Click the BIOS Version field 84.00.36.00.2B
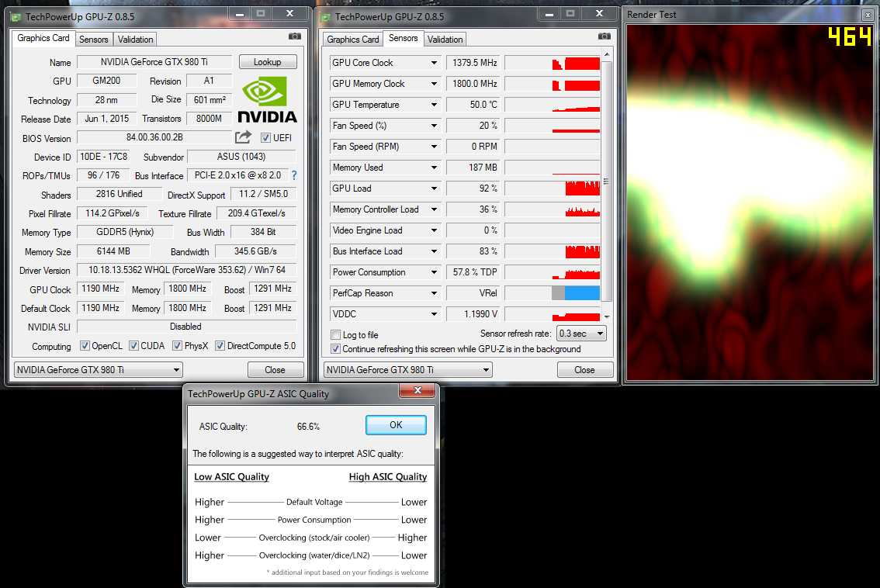This screenshot has width=880, height=588. [x=154, y=137]
